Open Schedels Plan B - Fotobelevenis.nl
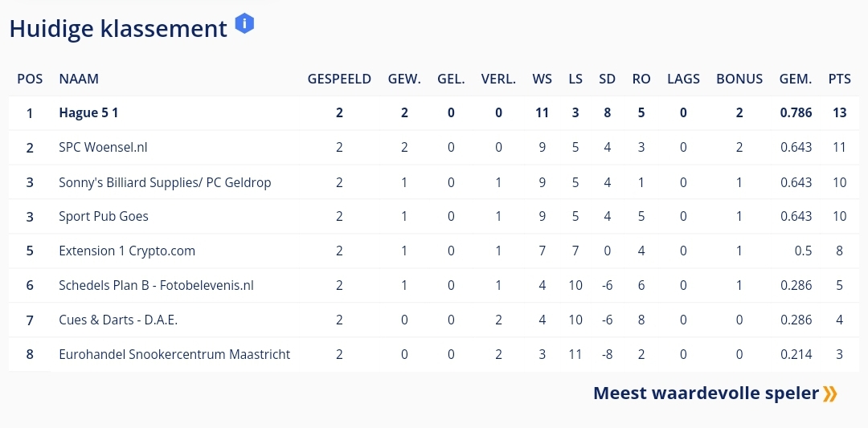Image resolution: width=868 pixels, height=428 pixels. tap(156, 285)
